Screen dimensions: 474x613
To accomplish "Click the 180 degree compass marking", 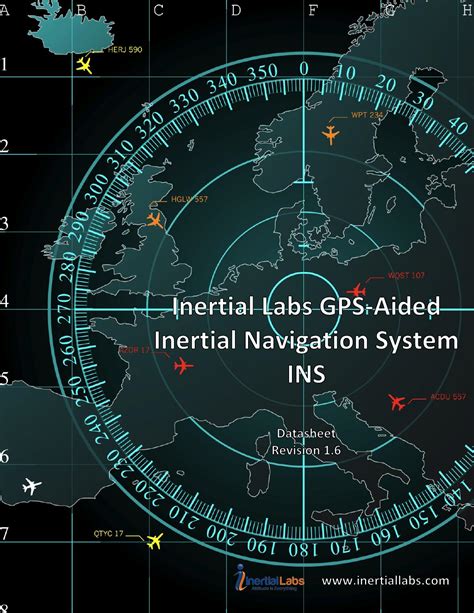I will 304,550.
